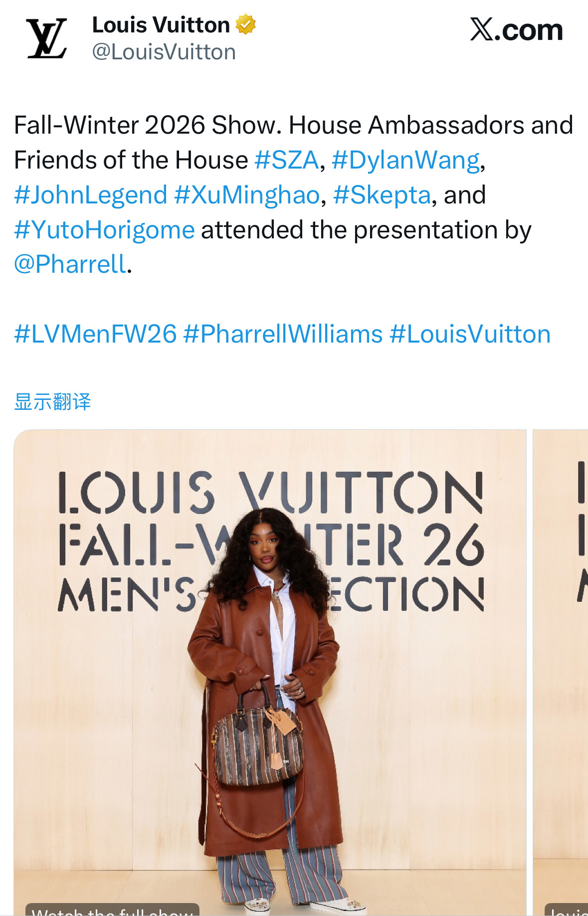Visit the #YutoHorigome hashtag

[x=104, y=230]
